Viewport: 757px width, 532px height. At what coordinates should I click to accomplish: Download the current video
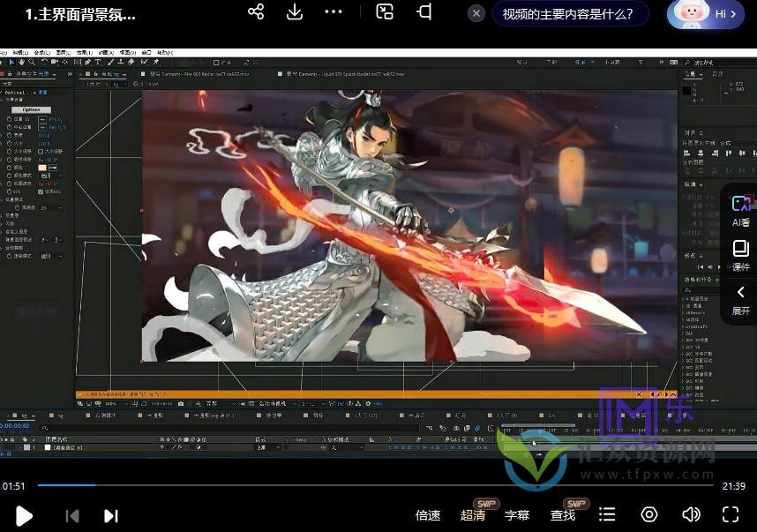point(294,13)
